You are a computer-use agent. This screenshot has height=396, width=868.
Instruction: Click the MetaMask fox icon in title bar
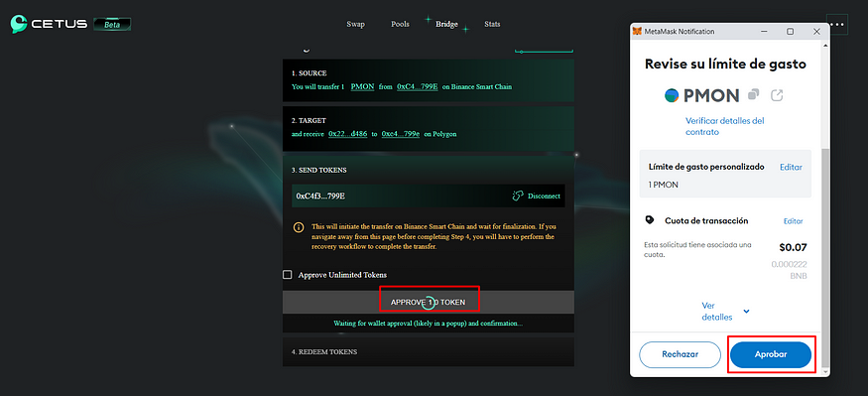point(638,32)
